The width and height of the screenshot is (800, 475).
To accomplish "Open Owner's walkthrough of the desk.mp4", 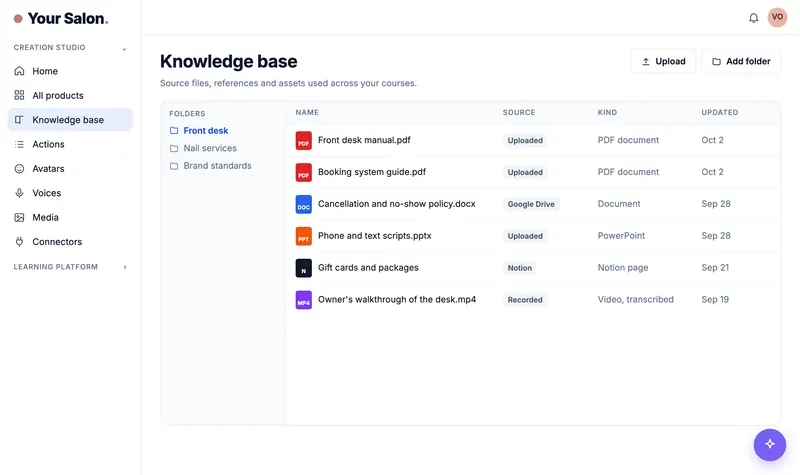I will (x=397, y=299).
